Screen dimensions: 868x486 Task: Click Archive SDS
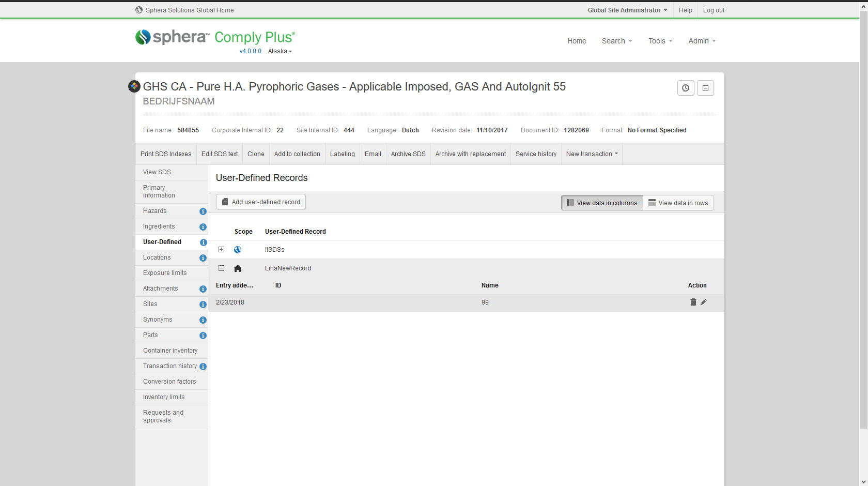[x=408, y=154]
